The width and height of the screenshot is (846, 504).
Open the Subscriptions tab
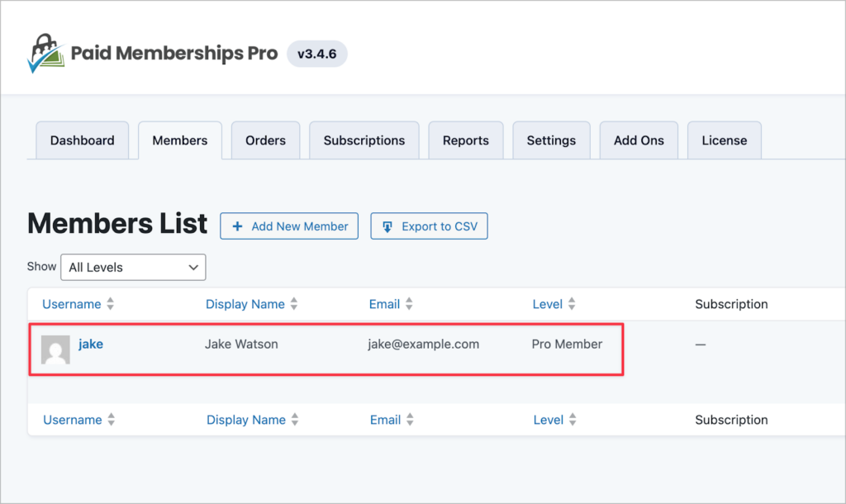point(364,140)
